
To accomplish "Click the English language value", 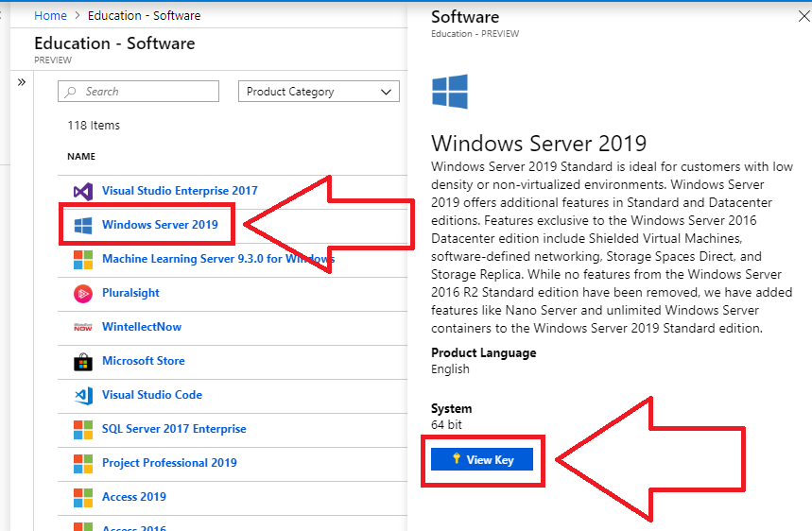I will [x=450, y=369].
